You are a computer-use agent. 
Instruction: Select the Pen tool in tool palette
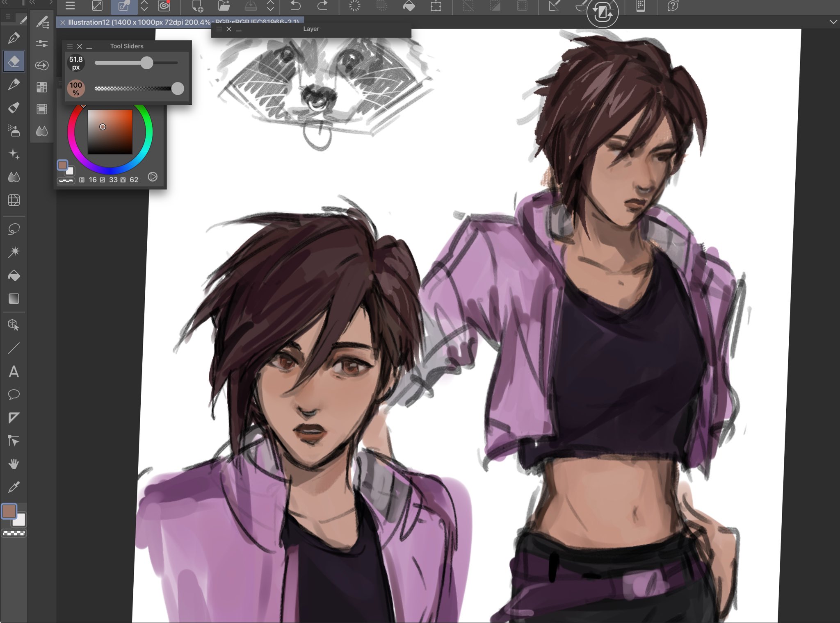14,38
